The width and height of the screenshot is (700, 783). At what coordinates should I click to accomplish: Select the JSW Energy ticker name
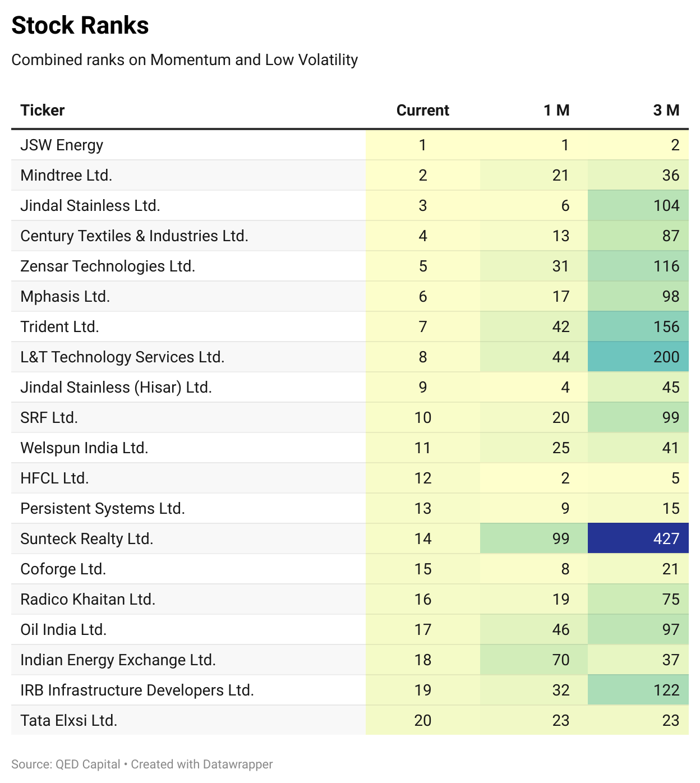pos(62,145)
